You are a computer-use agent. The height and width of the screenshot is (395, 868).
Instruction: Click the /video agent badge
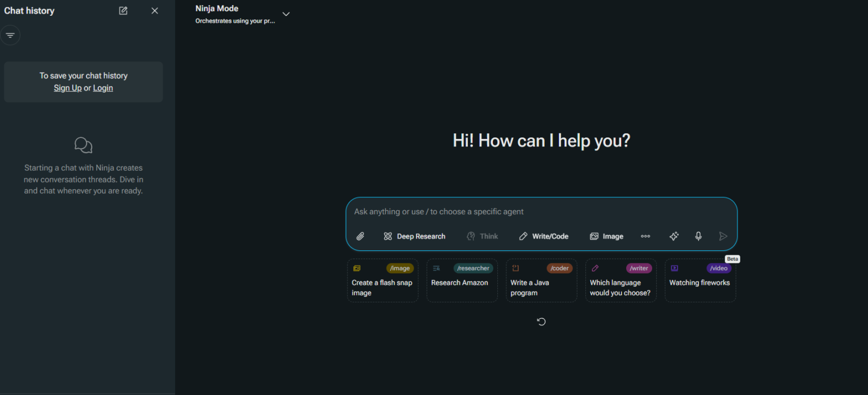718,268
